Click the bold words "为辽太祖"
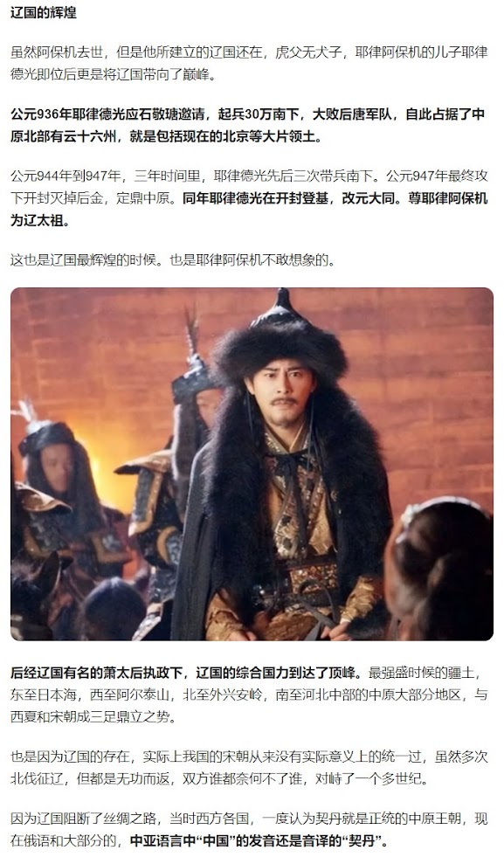This screenshot has width=504, height=857. [37, 220]
